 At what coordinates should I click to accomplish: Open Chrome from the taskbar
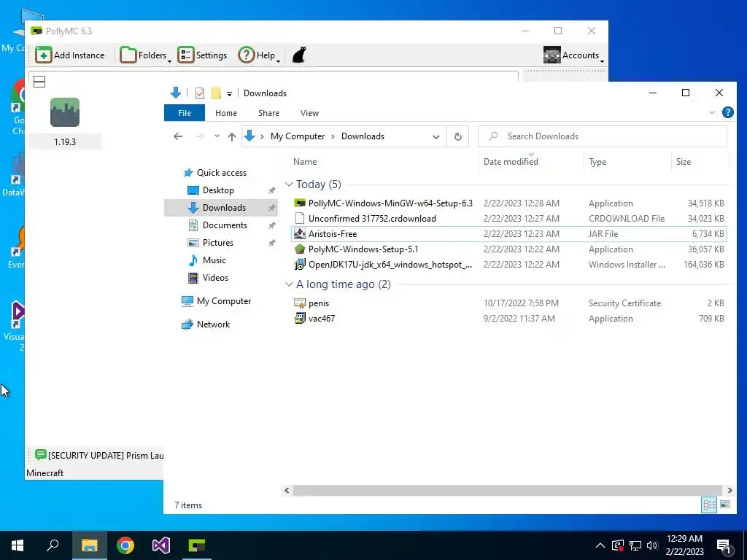coord(125,545)
